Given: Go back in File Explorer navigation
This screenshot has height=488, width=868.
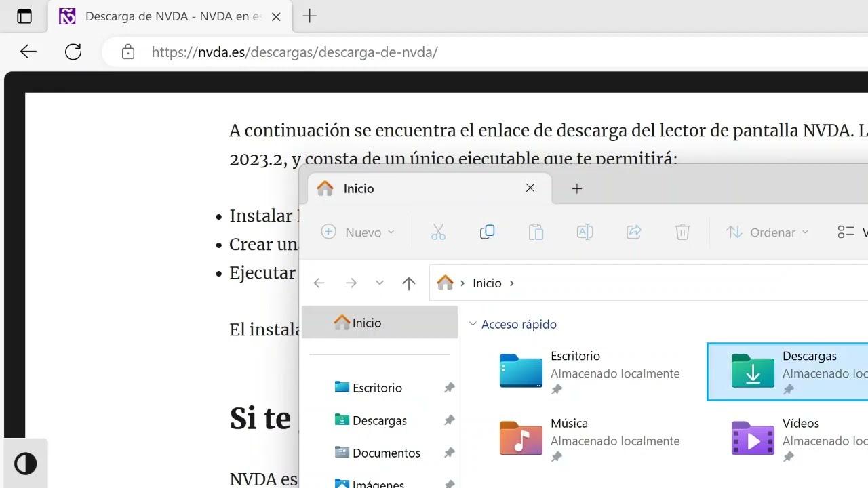Looking at the screenshot, I should click(319, 283).
